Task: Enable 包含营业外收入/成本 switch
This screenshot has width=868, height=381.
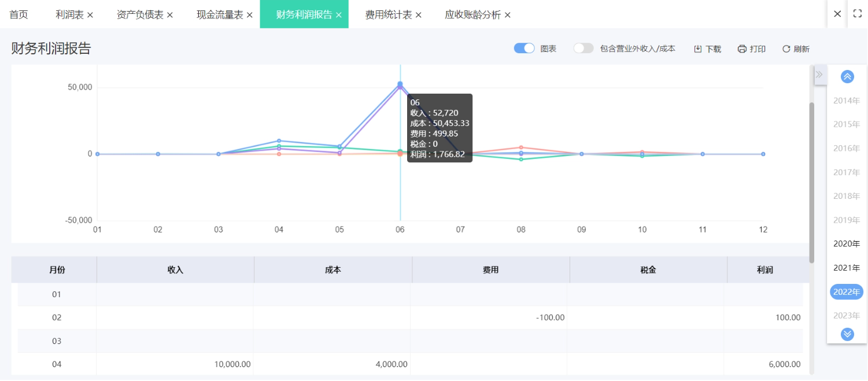Action: point(583,49)
